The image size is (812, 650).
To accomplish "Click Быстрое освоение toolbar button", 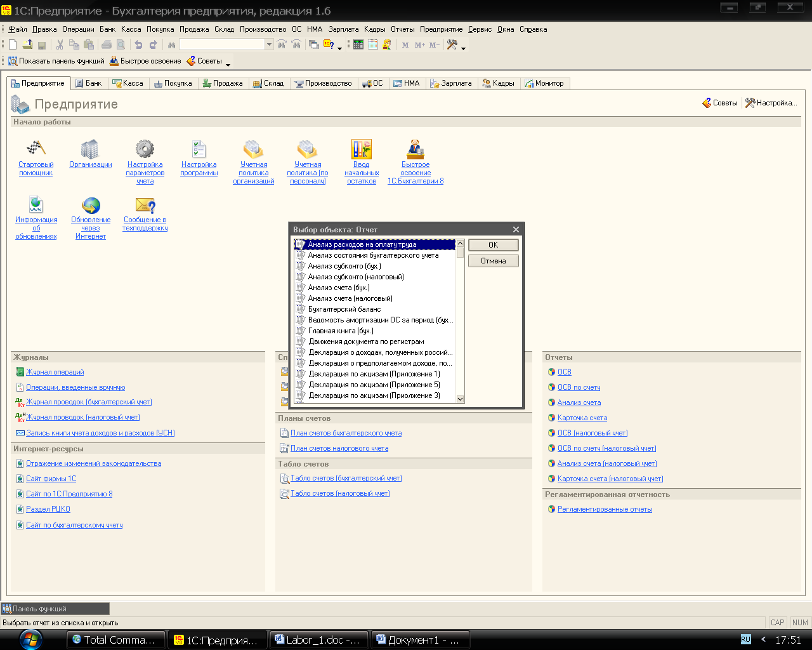I will coord(145,61).
